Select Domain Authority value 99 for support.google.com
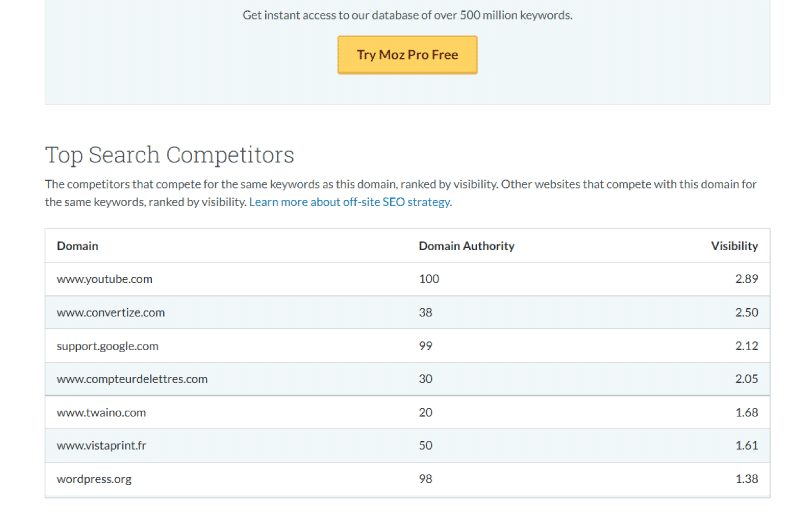The image size is (800, 530). pos(426,346)
